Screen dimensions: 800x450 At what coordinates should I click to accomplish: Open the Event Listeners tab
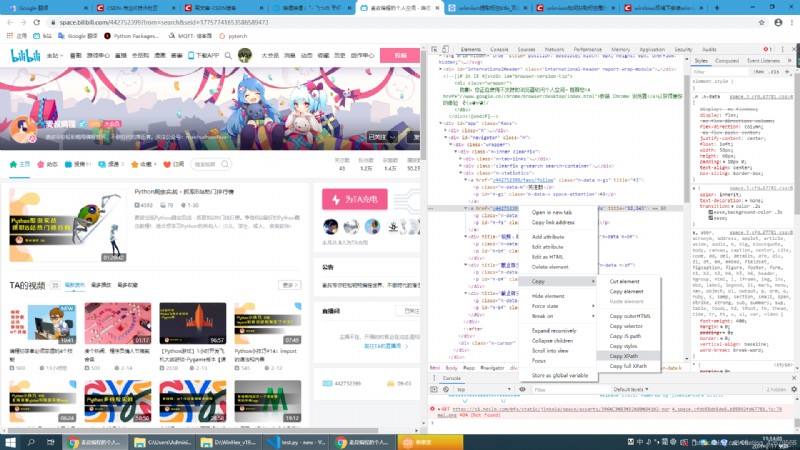[x=763, y=61]
